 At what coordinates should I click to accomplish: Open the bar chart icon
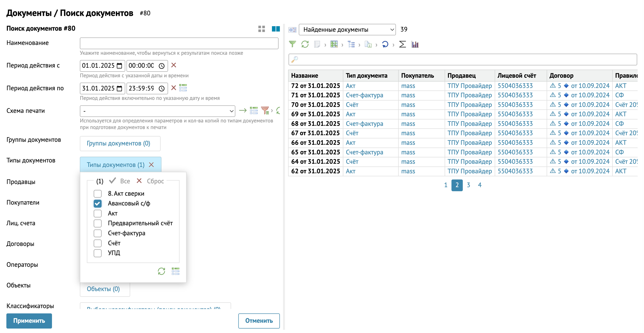point(415,44)
